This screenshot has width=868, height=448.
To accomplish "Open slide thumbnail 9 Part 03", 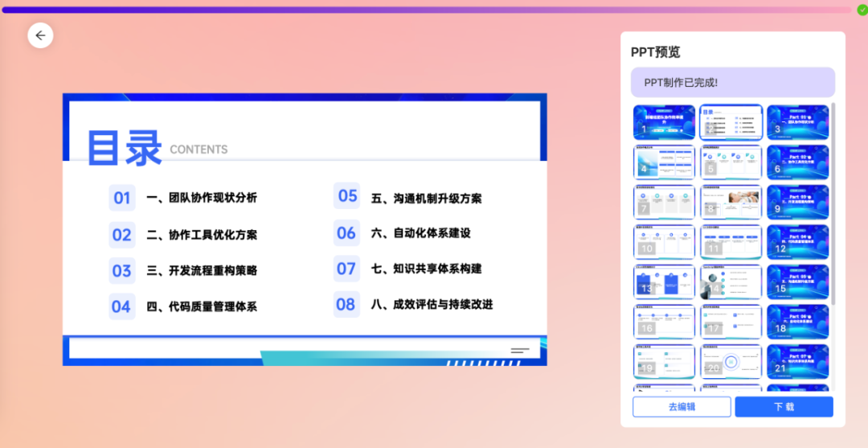I will click(797, 202).
